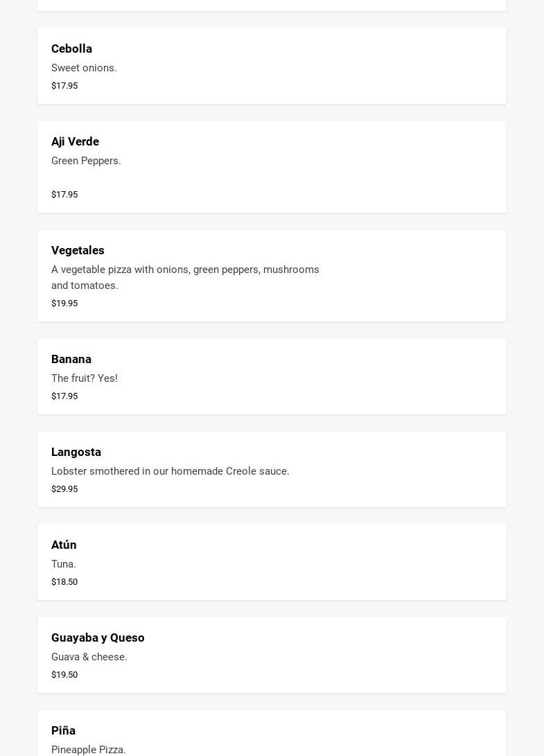Click the $19.95 Vegetales price
Viewport: 544px width, 756px height.
click(64, 304)
